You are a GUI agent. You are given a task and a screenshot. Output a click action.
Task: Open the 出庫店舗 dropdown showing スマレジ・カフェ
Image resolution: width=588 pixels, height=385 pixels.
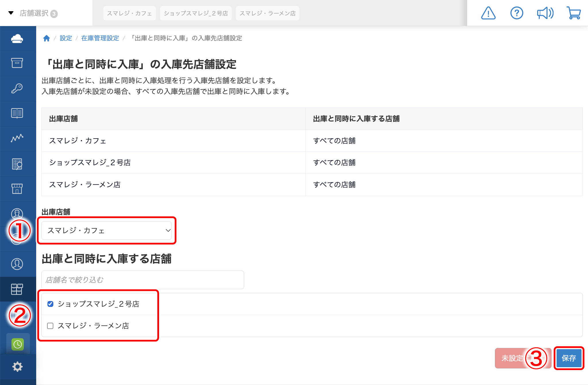coord(107,230)
